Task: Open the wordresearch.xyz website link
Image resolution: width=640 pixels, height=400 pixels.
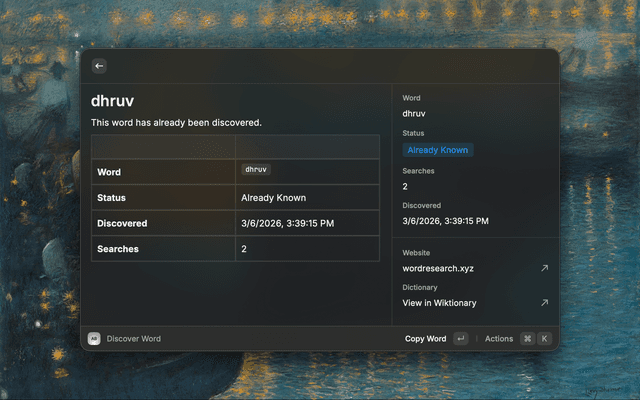Action: click(x=439, y=268)
